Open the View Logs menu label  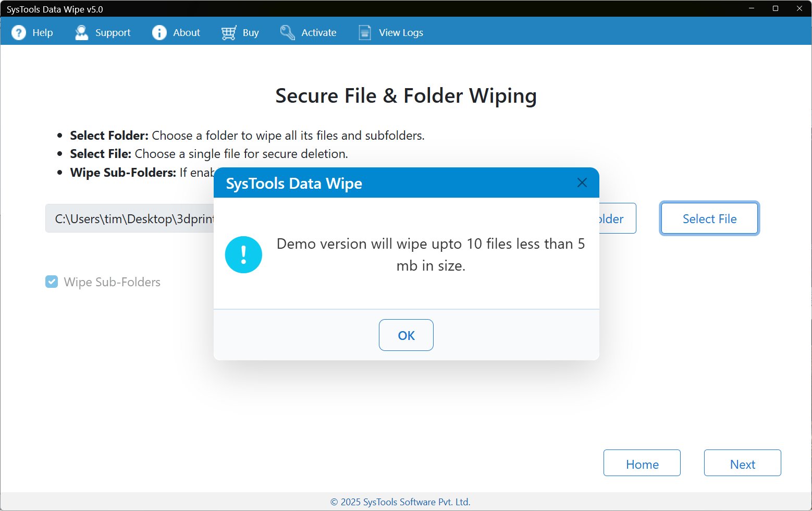(401, 33)
